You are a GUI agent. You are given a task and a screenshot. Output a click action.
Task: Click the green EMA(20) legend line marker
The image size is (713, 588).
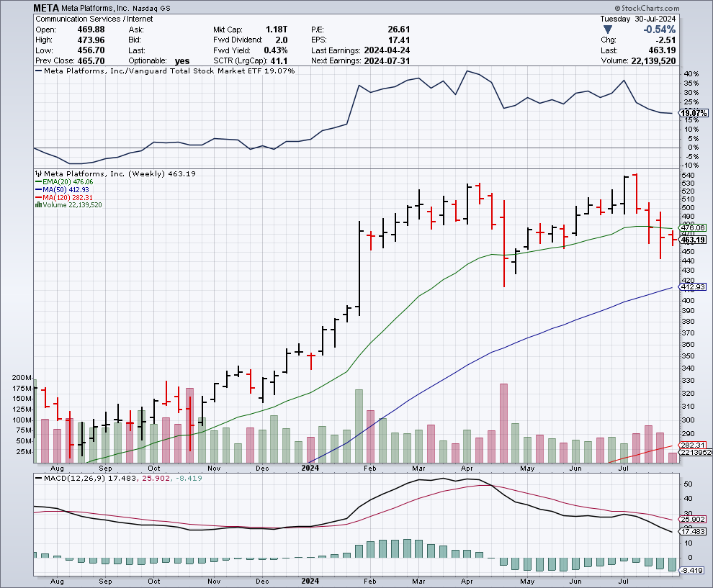[38, 182]
